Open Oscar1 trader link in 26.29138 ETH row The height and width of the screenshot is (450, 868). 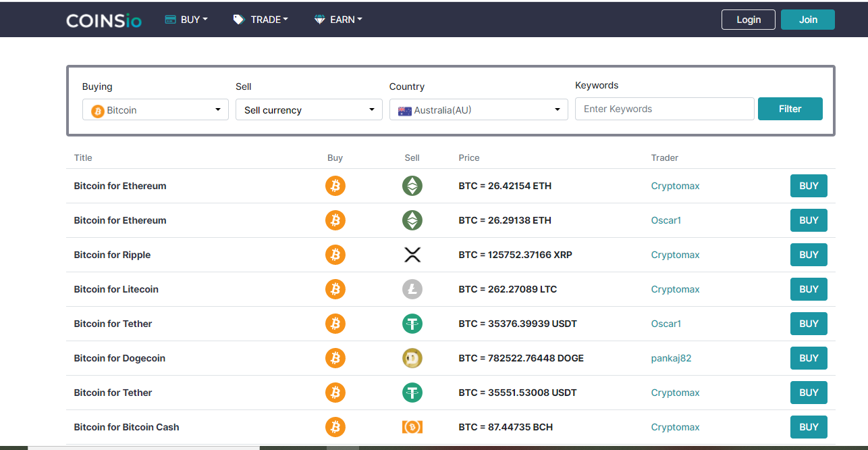666,220
